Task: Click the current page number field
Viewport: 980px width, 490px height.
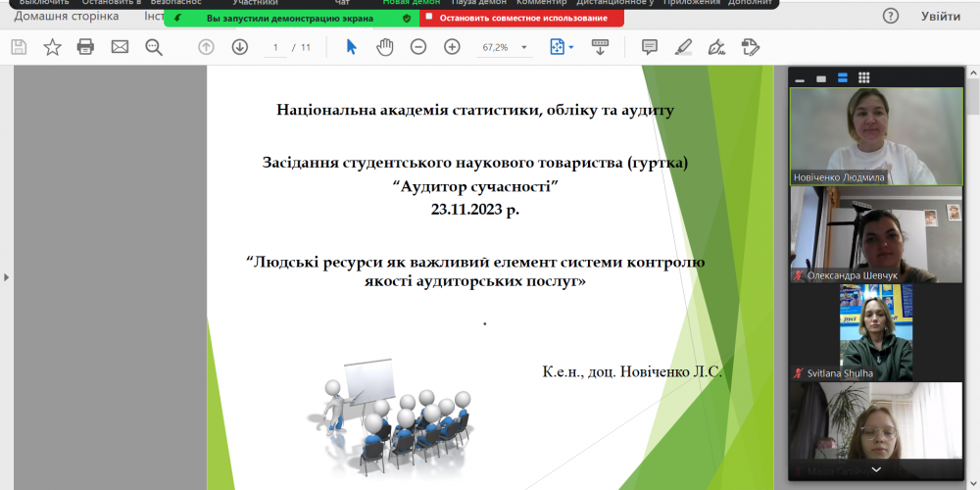Action: click(x=276, y=47)
